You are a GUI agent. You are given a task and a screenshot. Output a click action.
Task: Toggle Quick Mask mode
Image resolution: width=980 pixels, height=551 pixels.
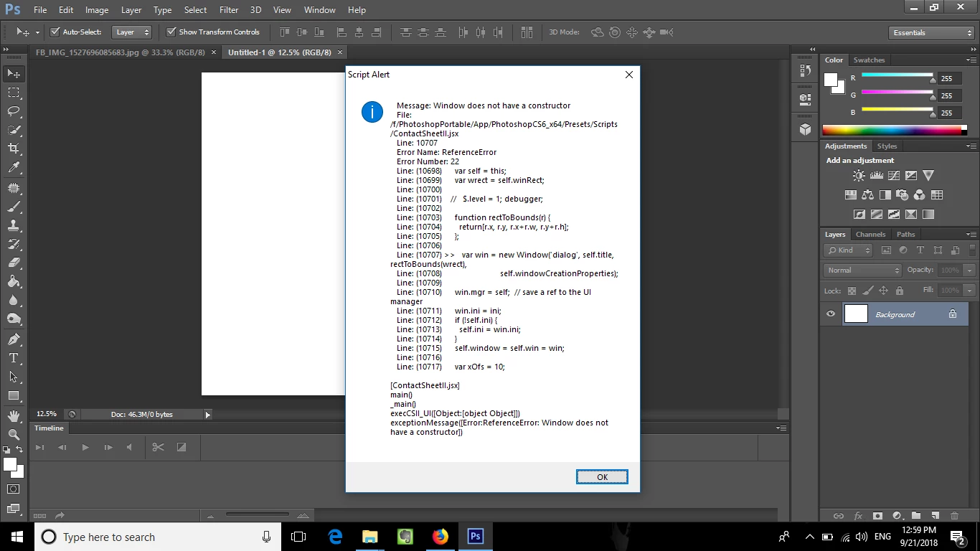tap(14, 489)
